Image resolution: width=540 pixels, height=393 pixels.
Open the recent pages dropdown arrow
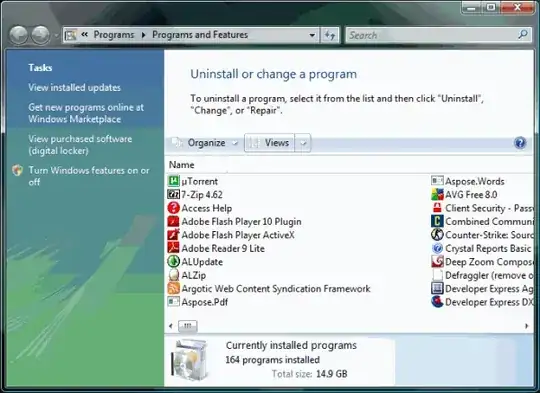click(56, 35)
